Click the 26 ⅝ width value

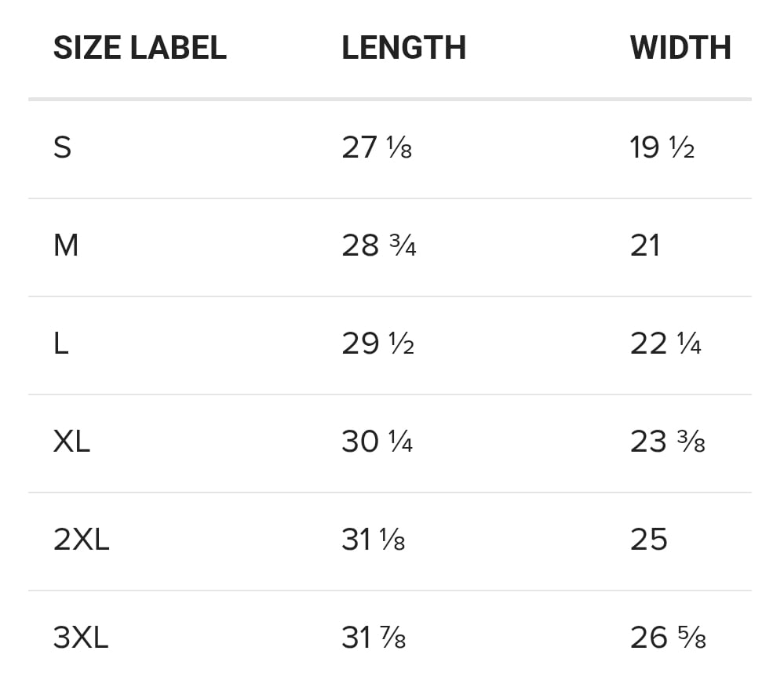click(x=668, y=638)
